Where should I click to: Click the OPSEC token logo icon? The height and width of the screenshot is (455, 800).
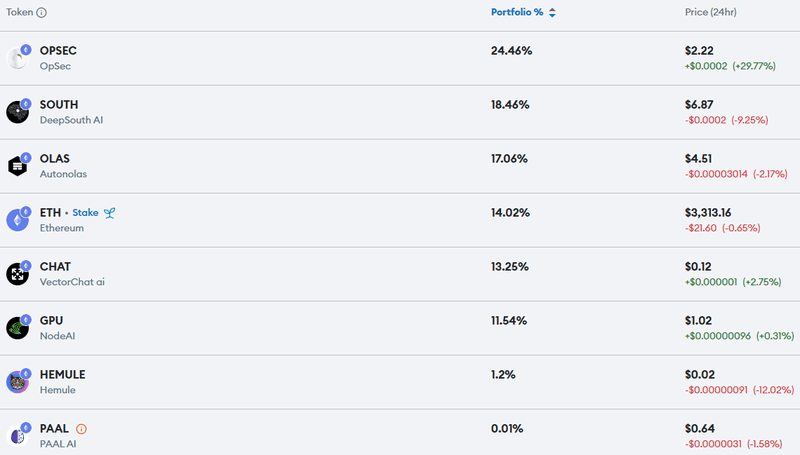(17, 58)
